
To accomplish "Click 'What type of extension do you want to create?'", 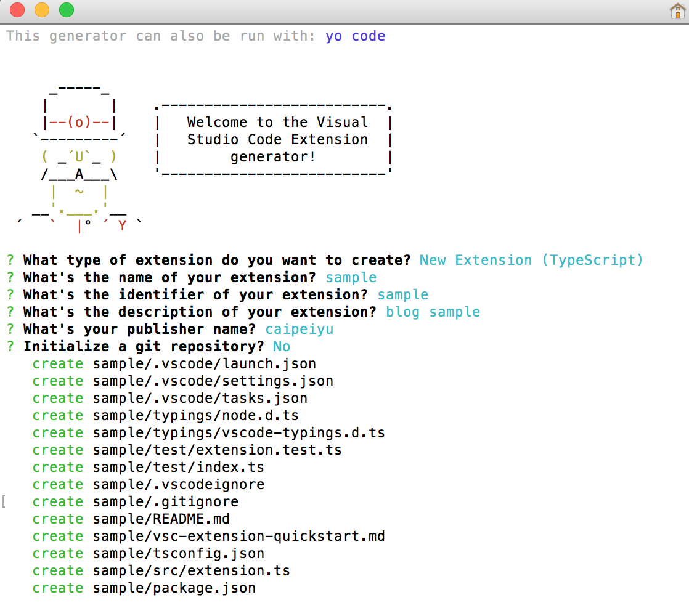I will pos(217,261).
